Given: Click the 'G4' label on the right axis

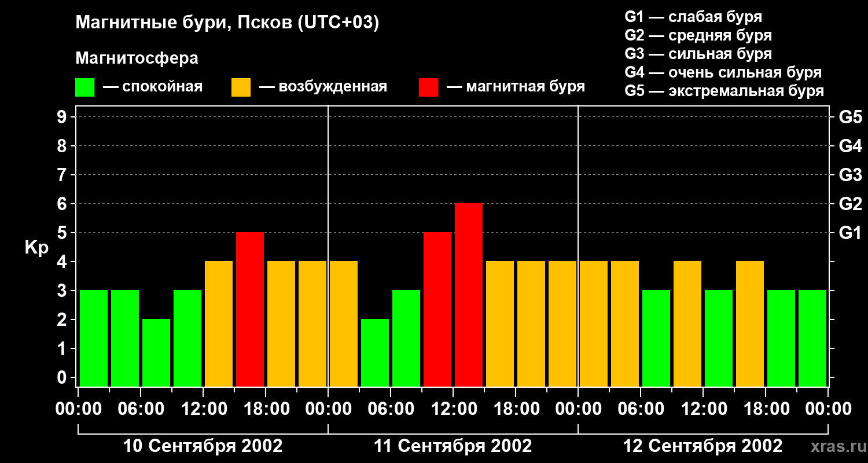Looking at the screenshot, I should click(850, 146).
